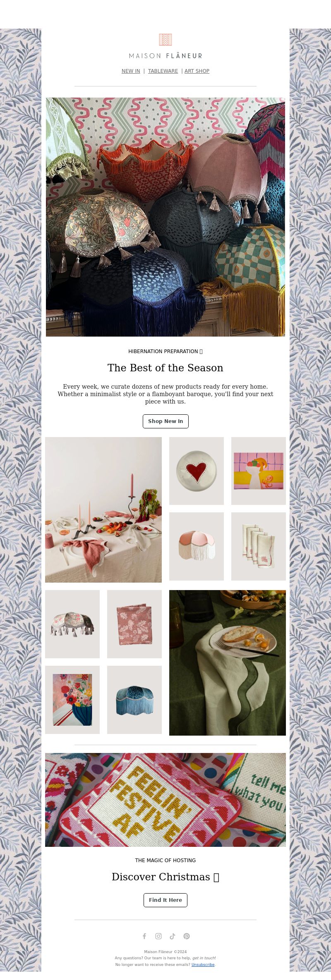View the pink fringed lampshade product

click(197, 546)
